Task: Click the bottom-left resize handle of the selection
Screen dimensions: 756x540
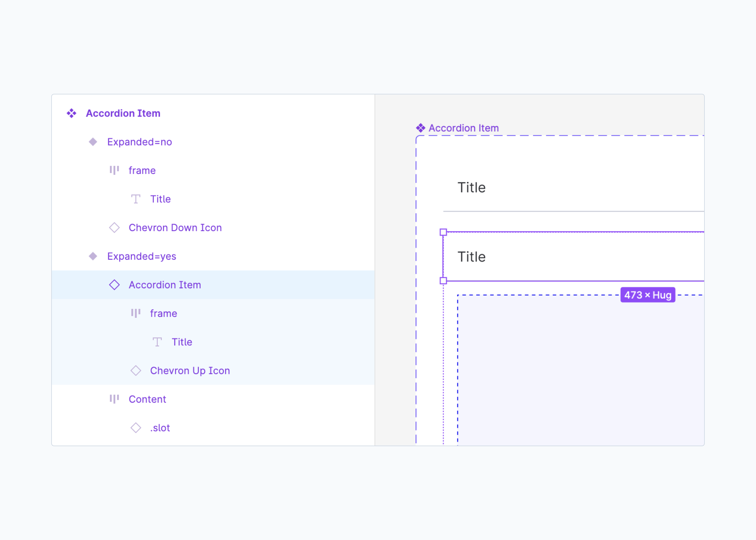Action: point(443,281)
